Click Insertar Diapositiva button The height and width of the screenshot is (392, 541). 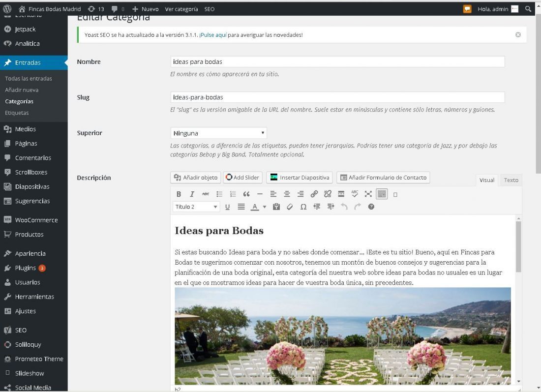(300, 178)
